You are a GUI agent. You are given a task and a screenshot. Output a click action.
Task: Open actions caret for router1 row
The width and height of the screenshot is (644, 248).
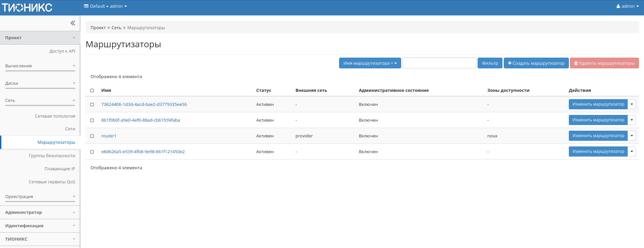[x=632, y=136]
